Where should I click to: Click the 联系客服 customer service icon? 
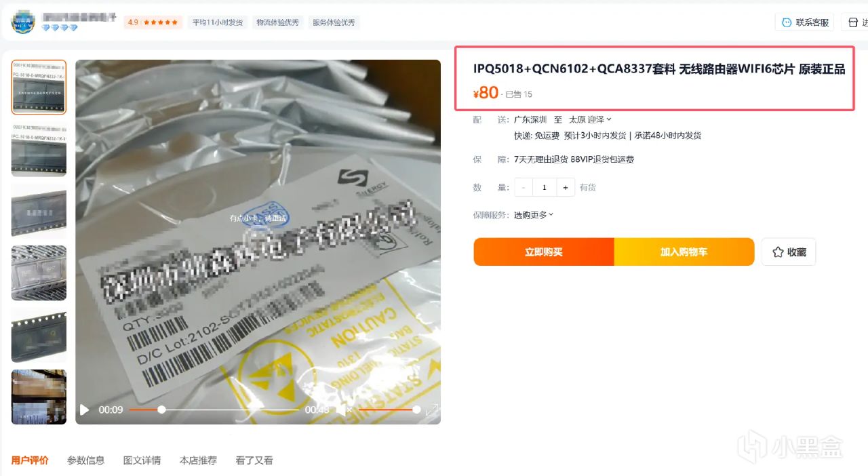787,22
